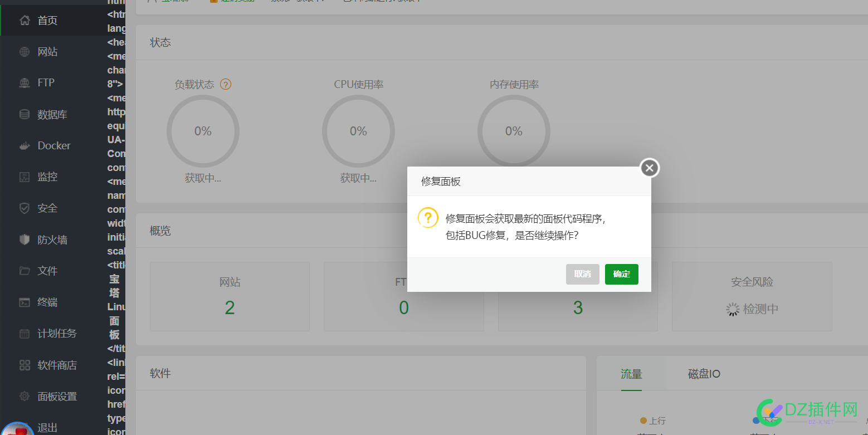Viewport: 868px width, 435px height.
Task: Cancel the repair with 取消 button
Action: (583, 274)
